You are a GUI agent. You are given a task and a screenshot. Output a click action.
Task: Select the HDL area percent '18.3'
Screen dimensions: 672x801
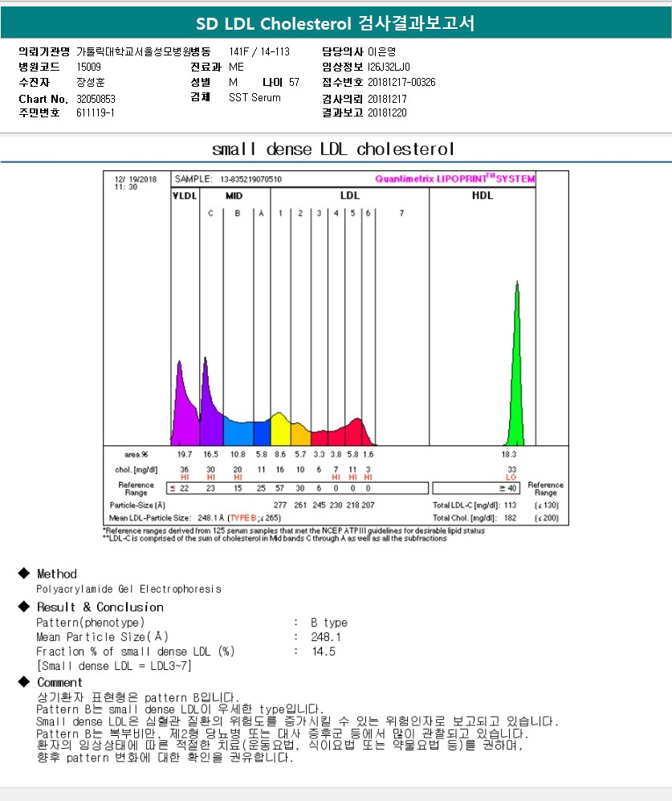click(508, 454)
